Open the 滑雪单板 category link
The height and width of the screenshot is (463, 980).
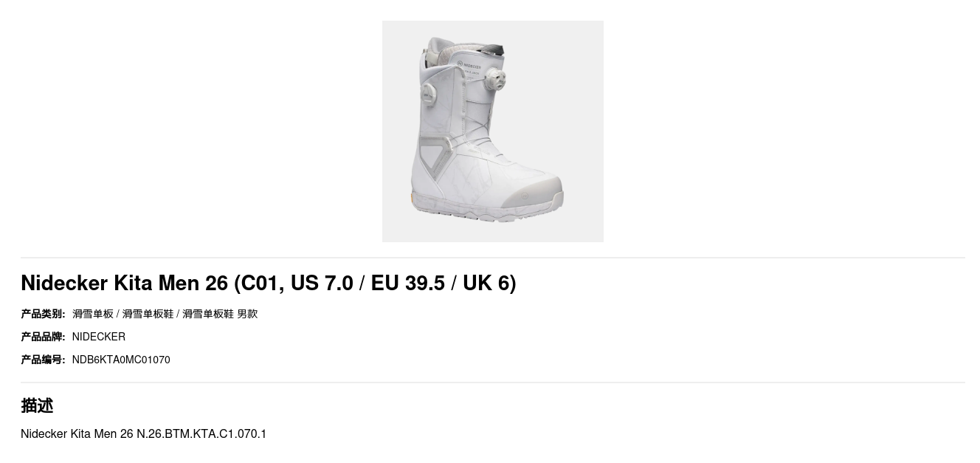tap(93, 314)
